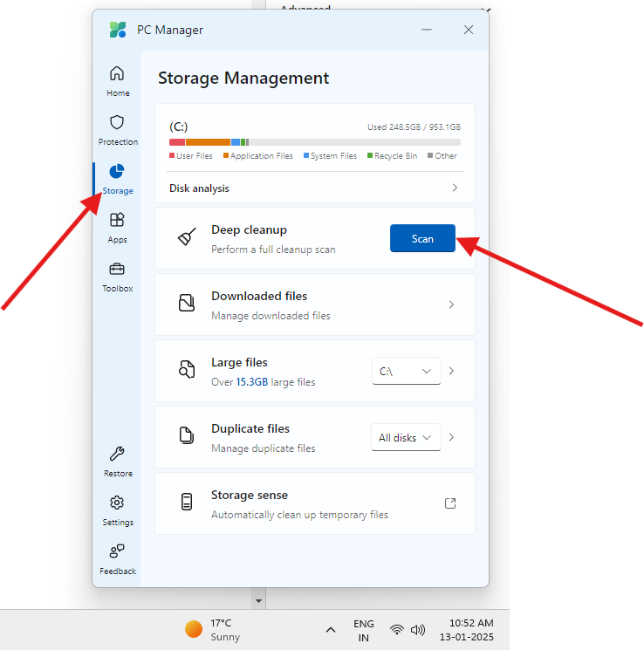Click the 15.3GB large files link

tap(251, 382)
